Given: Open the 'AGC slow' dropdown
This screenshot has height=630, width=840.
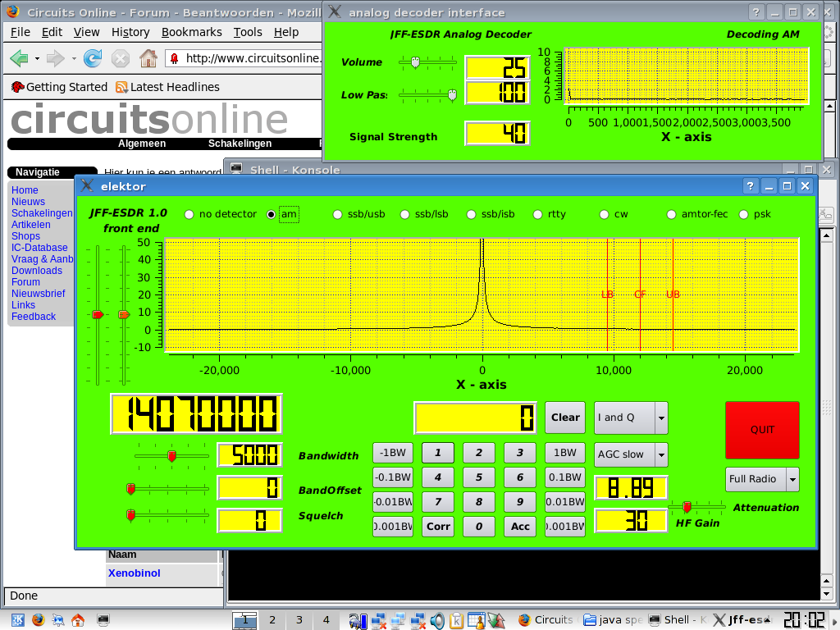Looking at the screenshot, I should click(x=631, y=454).
